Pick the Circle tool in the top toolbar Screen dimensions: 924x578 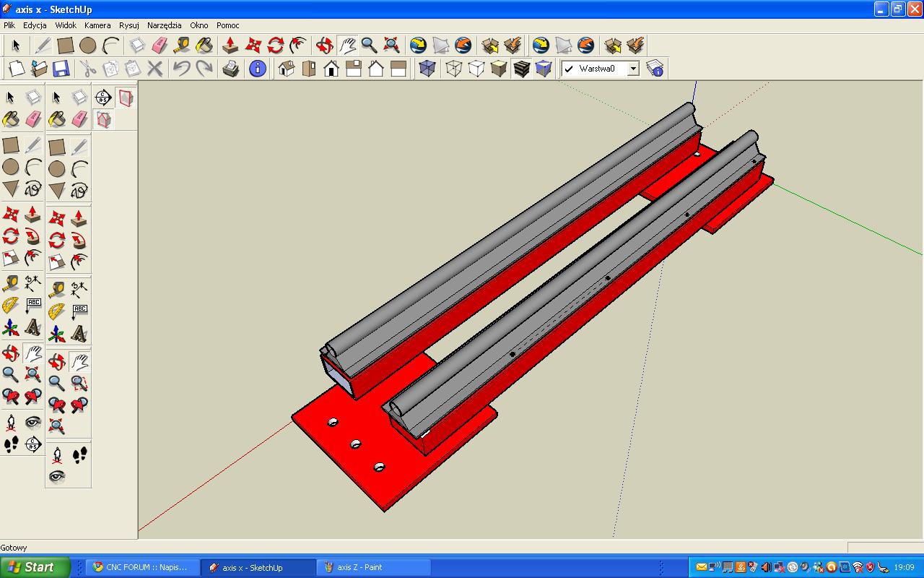click(x=88, y=46)
